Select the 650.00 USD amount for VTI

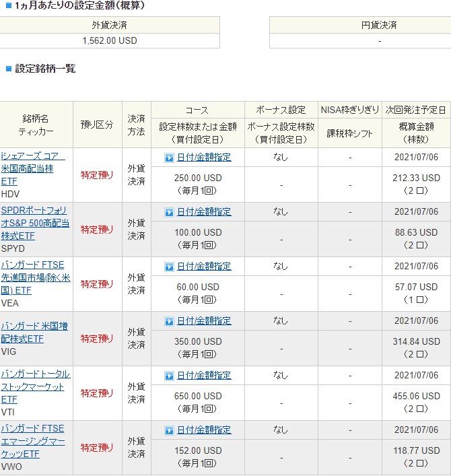(x=198, y=396)
